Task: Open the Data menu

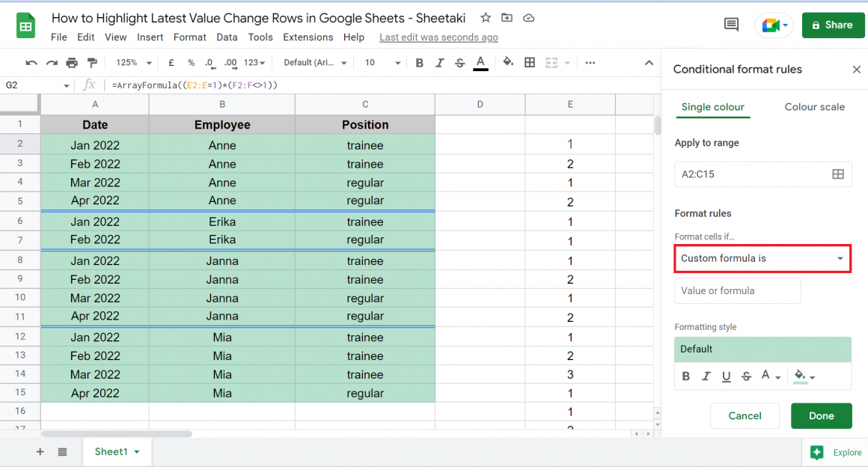Action: [x=226, y=37]
